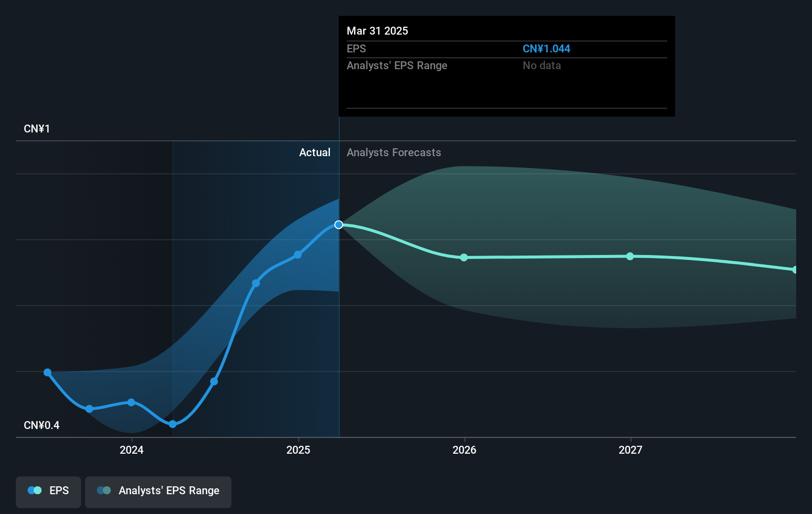Click the Actual section label
The width and height of the screenshot is (812, 514).
315,152
